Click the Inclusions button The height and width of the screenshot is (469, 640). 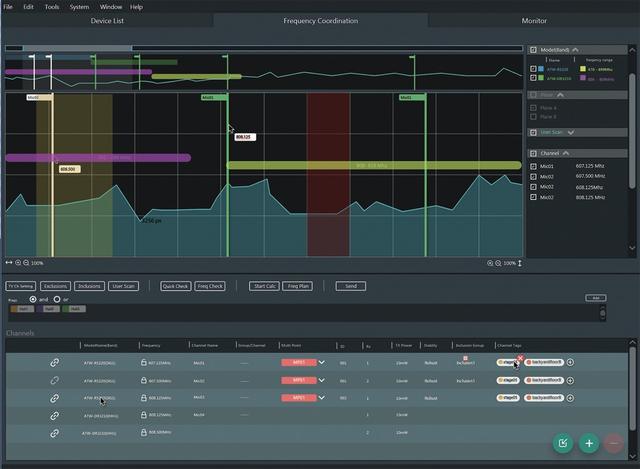(89, 286)
